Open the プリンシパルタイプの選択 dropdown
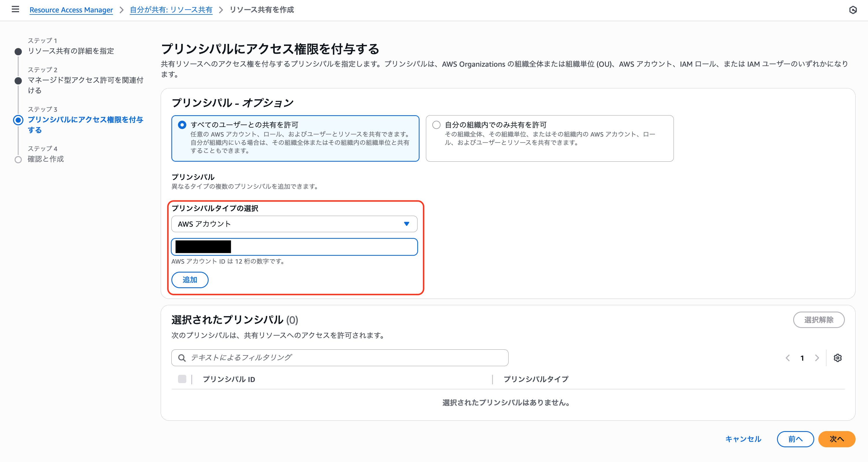This screenshot has width=868, height=462. pos(294,223)
